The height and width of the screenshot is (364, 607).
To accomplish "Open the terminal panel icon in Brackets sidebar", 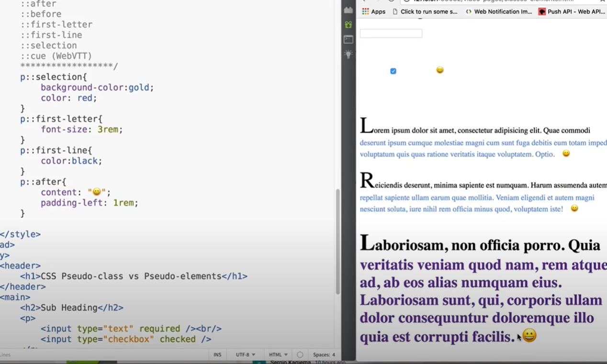I will (348, 39).
